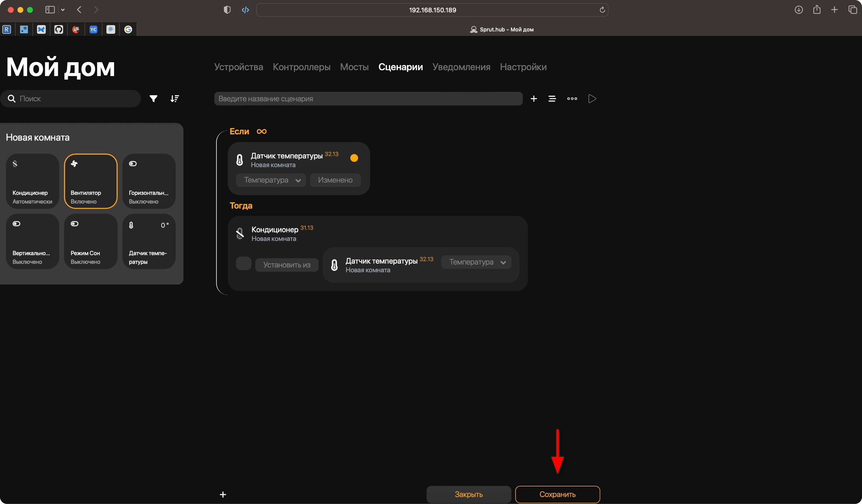
Task: Open the developer code icon in toolbar
Action: click(x=245, y=10)
